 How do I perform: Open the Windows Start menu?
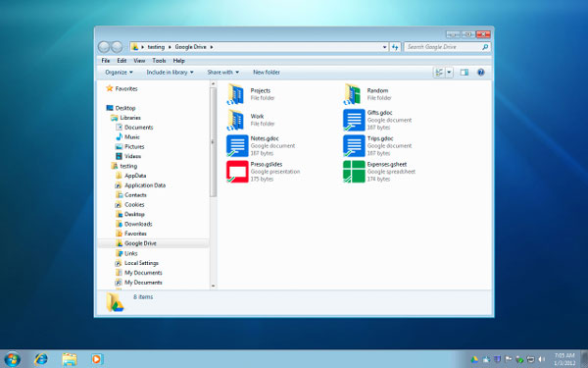12,359
